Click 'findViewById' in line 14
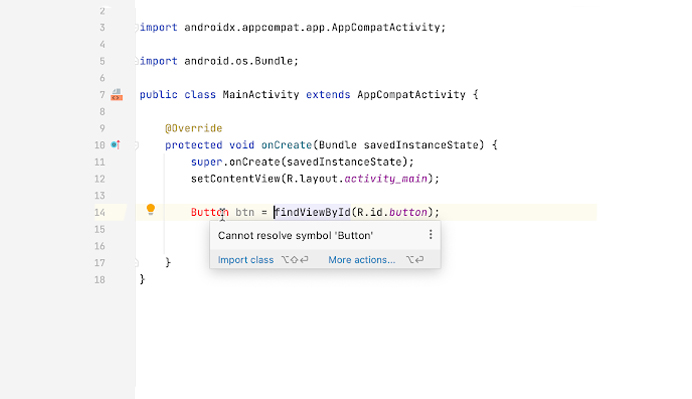Image resolution: width=692 pixels, height=399 pixels. (312, 212)
